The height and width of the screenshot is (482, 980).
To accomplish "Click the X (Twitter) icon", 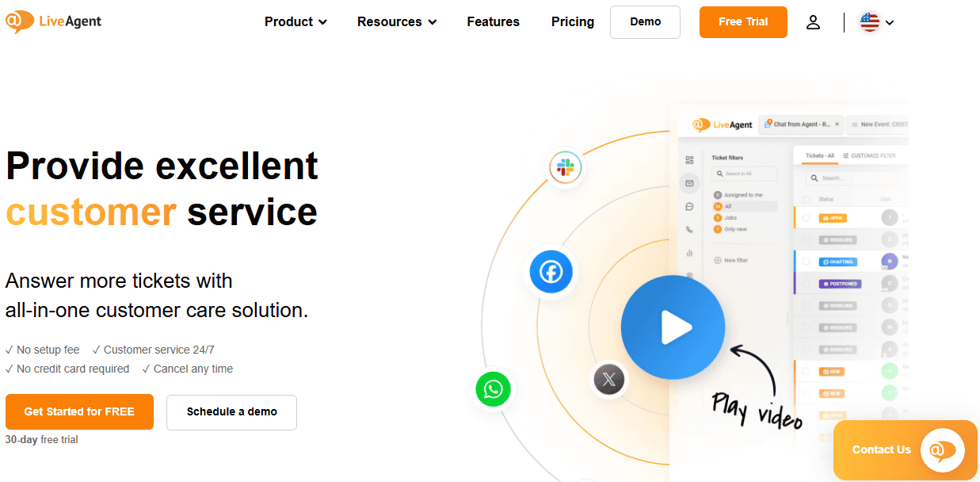I will click(x=608, y=379).
